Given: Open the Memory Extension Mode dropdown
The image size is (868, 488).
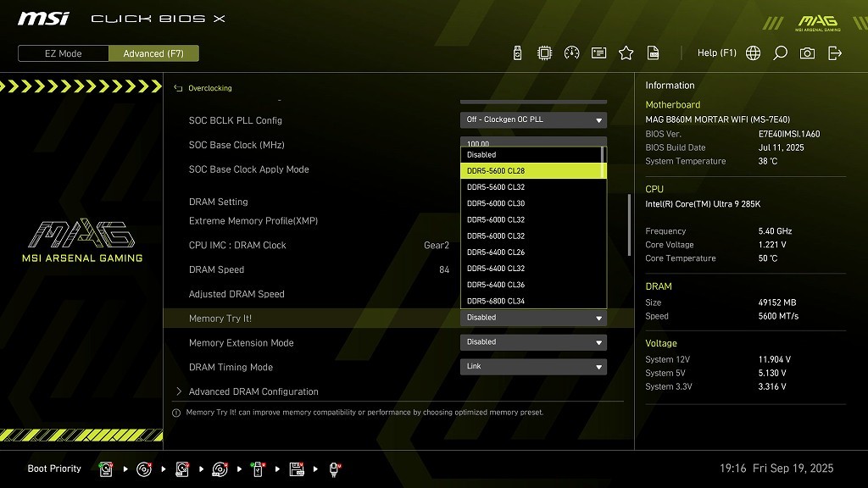Looking at the screenshot, I should (x=533, y=342).
